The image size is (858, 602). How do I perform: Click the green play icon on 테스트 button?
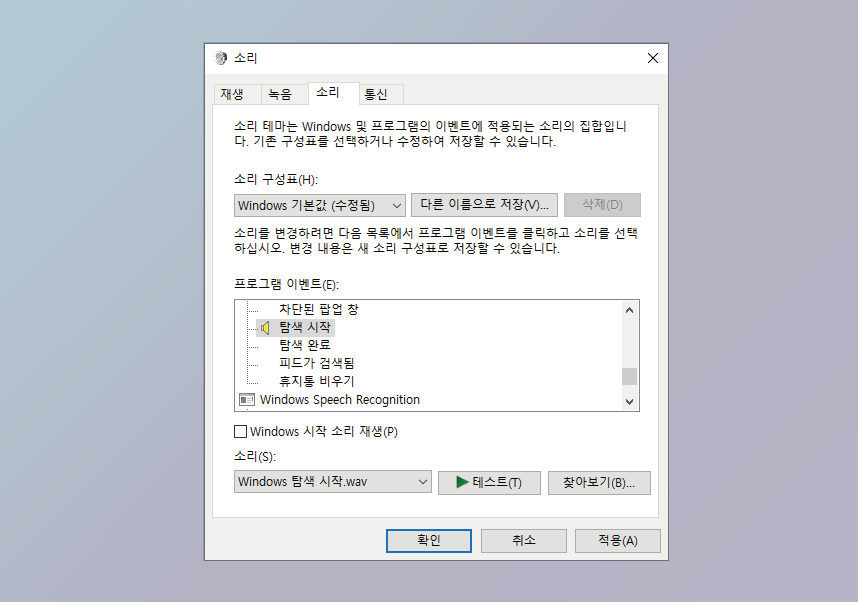462,482
